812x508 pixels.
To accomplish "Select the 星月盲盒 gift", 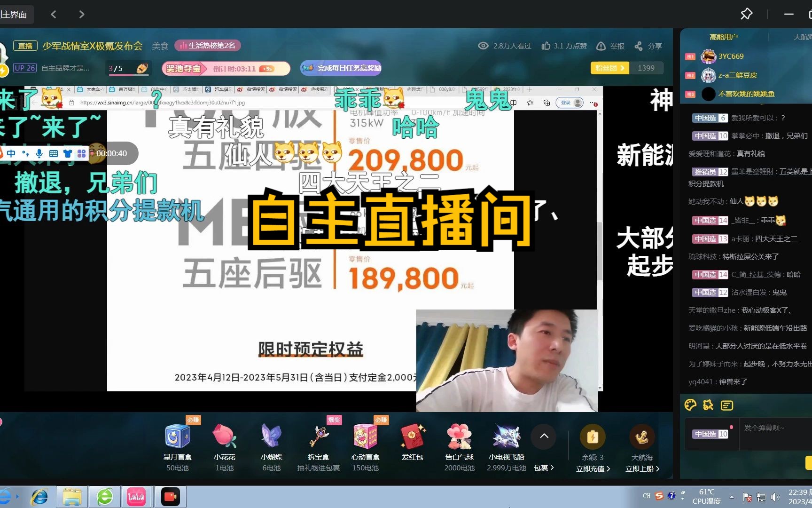I will pyautogui.click(x=178, y=436).
